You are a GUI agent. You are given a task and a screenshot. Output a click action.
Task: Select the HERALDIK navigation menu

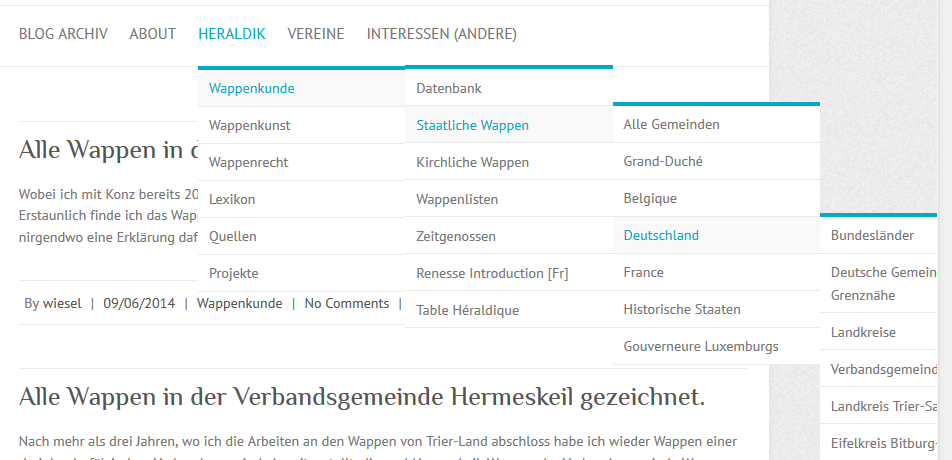232,34
